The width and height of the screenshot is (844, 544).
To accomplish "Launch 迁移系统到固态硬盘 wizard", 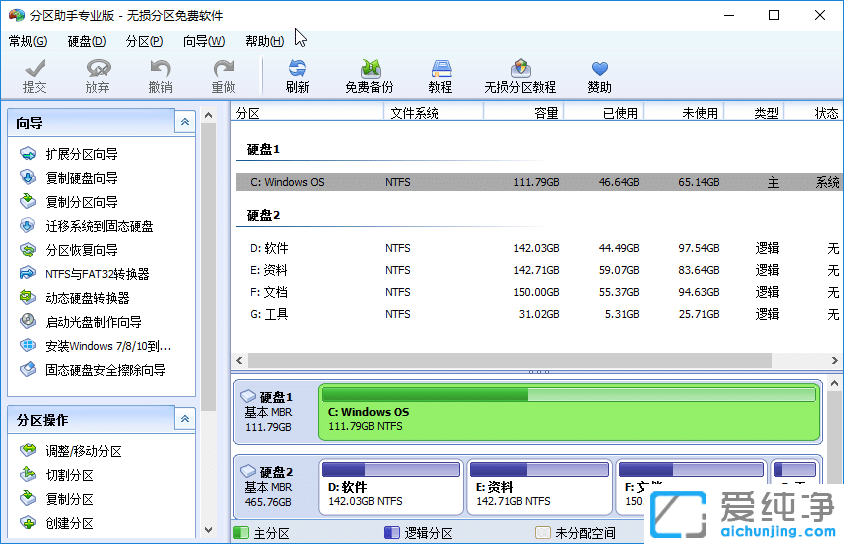I will click(x=99, y=226).
